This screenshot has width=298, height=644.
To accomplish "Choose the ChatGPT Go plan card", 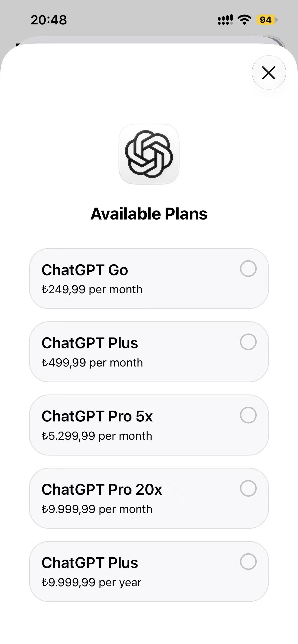I will pyautogui.click(x=149, y=279).
